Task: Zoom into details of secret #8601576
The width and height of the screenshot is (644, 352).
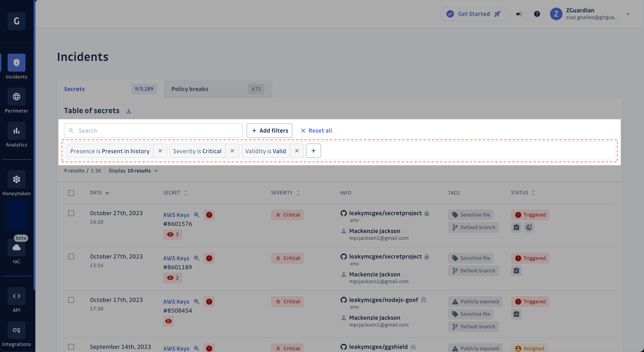Action: coord(197,215)
